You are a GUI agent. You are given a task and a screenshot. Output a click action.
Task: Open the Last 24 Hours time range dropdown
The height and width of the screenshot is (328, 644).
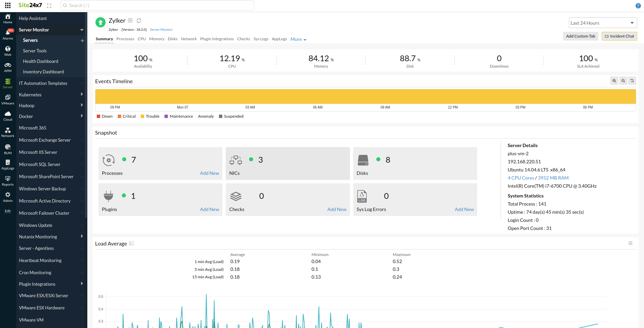click(x=602, y=22)
